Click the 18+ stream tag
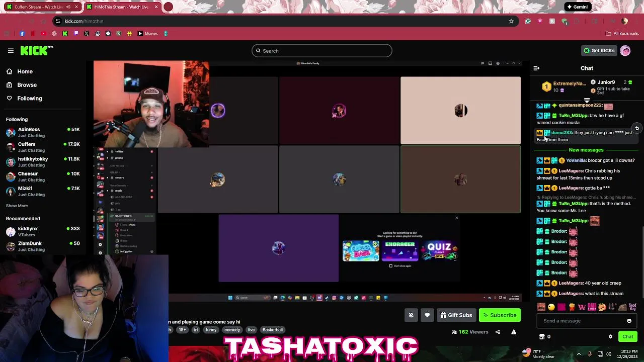This screenshot has height=362, width=644. coord(182,330)
